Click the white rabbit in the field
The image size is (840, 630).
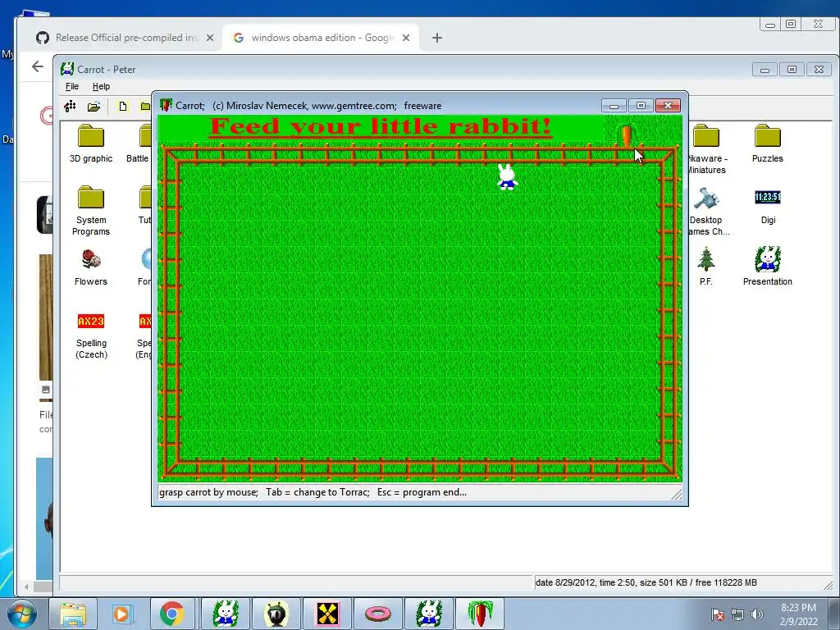pos(507,177)
